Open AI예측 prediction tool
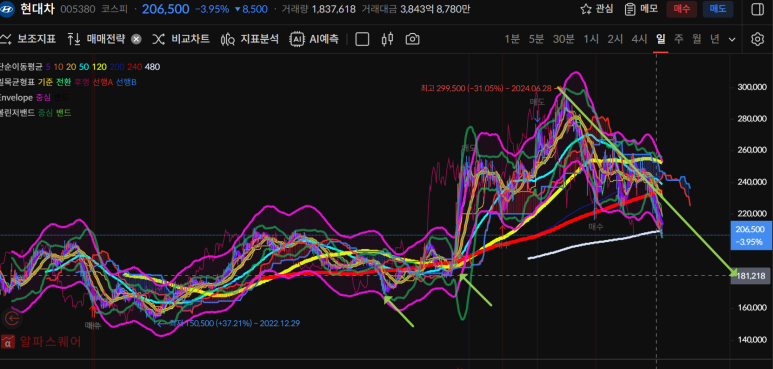The image size is (773, 369). 315,39
